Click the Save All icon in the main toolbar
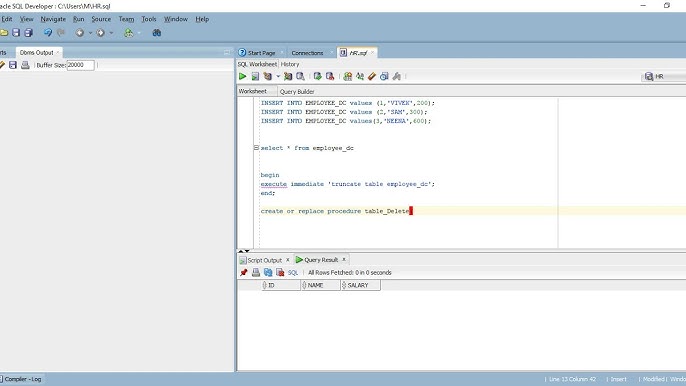The height and width of the screenshot is (386, 686). [x=28, y=32]
